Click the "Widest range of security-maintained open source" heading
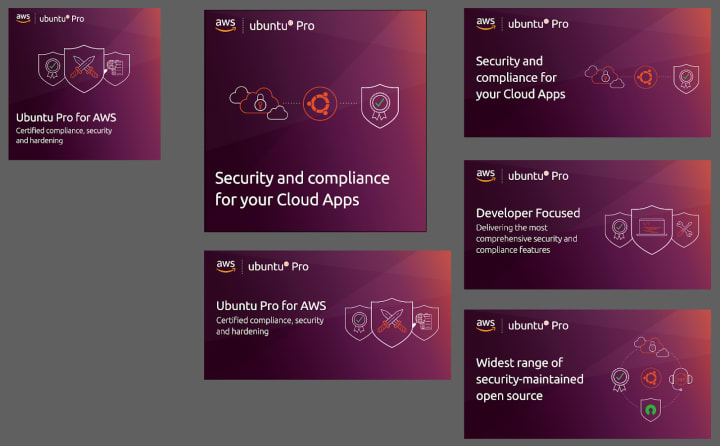 (530, 379)
